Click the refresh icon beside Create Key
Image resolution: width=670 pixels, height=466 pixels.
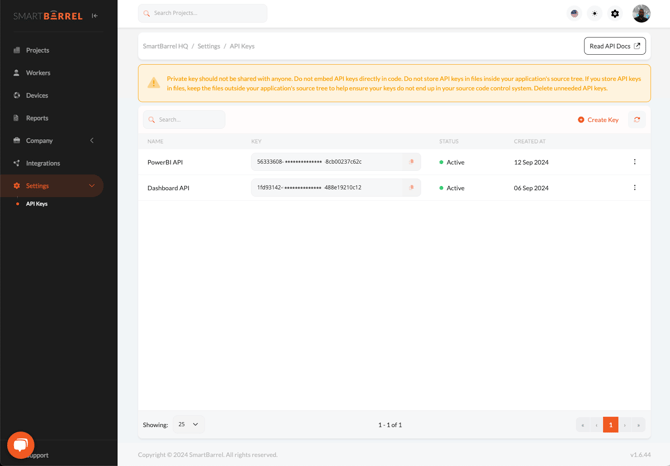[637, 120]
